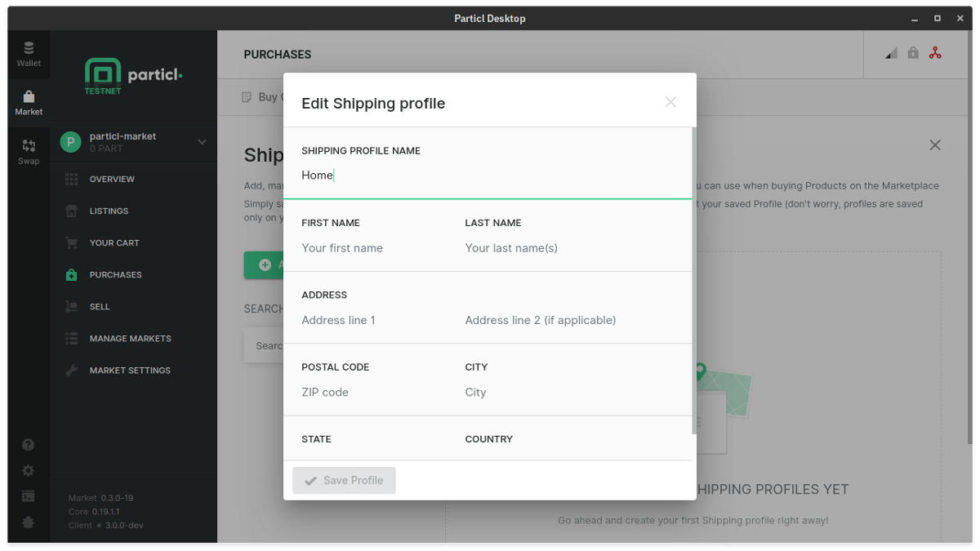The image size is (980, 551).
Task: Click the Sell icon
Action: pos(72,306)
